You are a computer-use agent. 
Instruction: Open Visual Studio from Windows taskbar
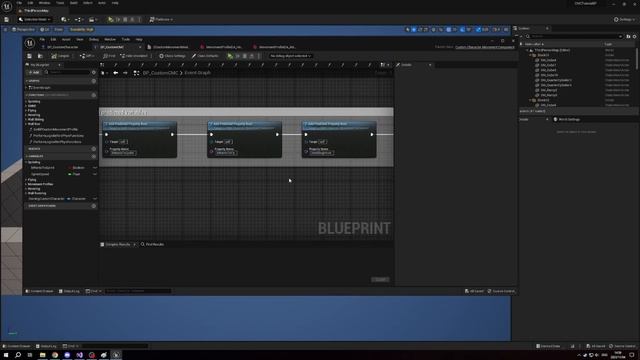pyautogui.click(x=79, y=355)
